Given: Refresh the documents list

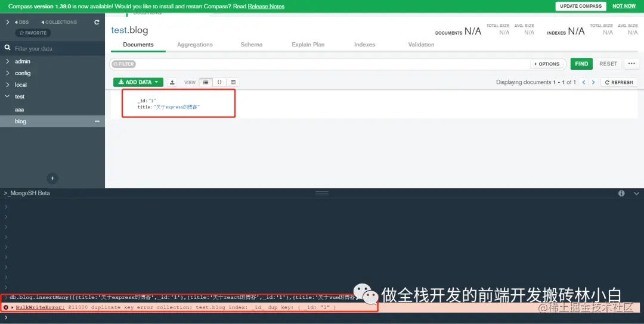Looking at the screenshot, I should pyautogui.click(x=619, y=82).
